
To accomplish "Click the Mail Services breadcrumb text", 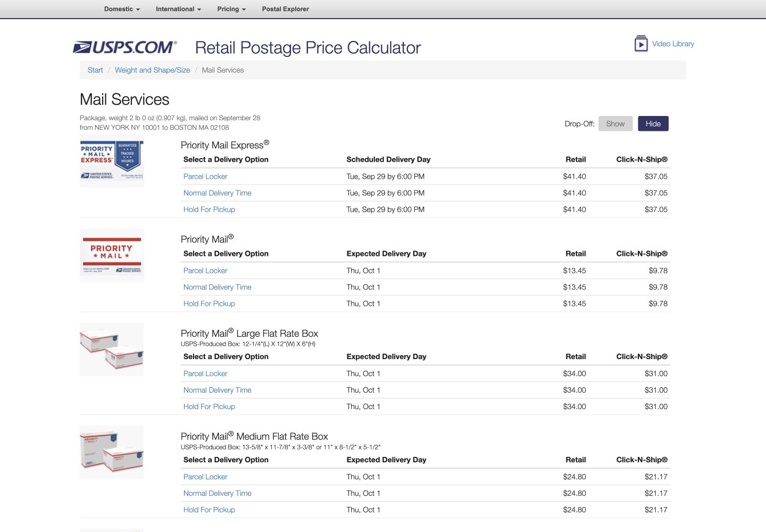I will coord(223,70).
